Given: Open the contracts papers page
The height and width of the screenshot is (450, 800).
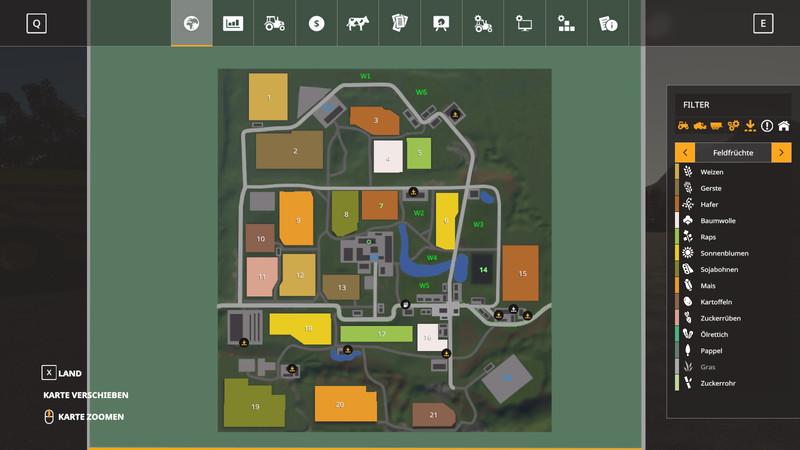Looking at the screenshot, I should 400,23.
